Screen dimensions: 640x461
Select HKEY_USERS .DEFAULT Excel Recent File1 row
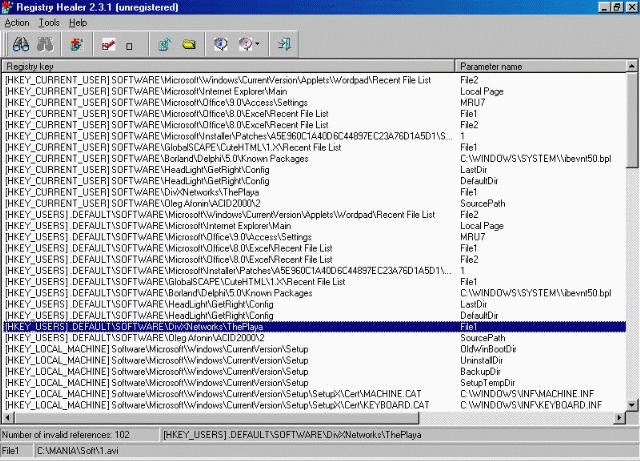(x=314, y=248)
